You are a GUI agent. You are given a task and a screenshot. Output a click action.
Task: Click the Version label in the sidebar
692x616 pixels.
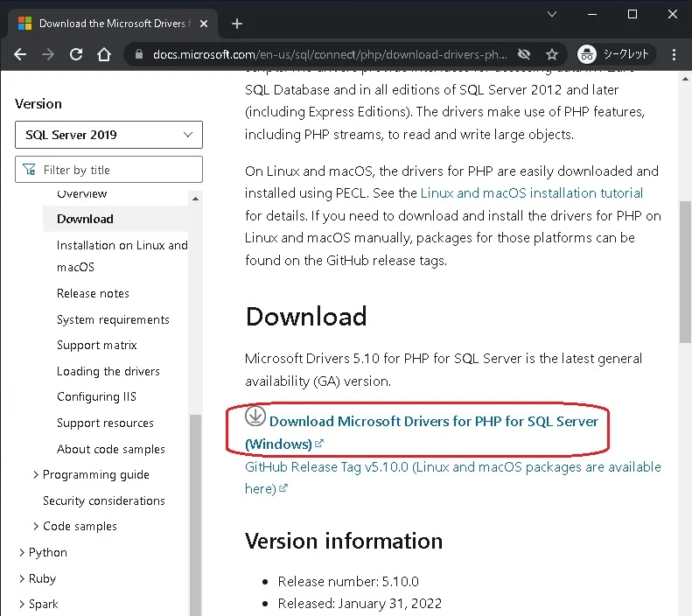tap(38, 104)
